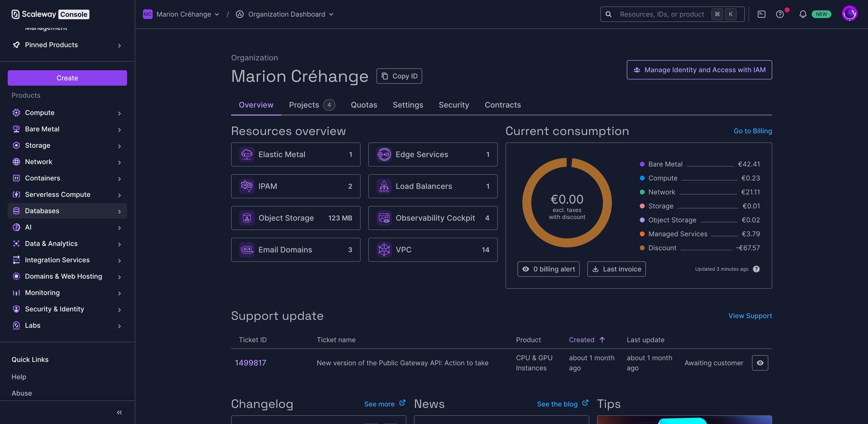
Task: Click the Network globe sidebar icon
Action: [16, 162]
